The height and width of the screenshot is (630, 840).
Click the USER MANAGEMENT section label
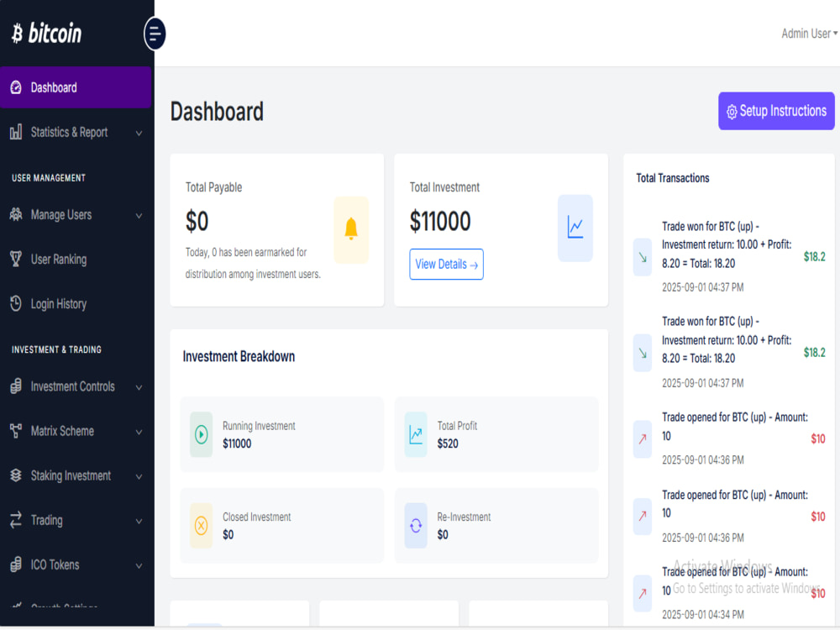tap(48, 178)
